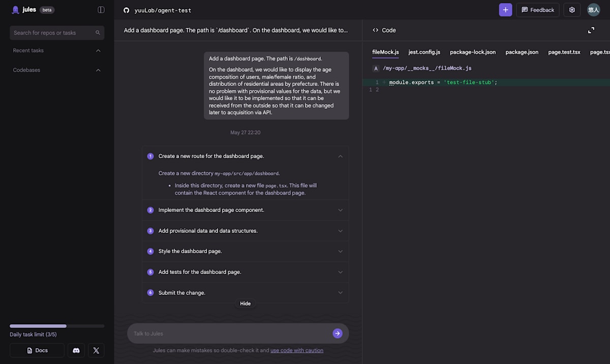Image resolution: width=610 pixels, height=364 pixels.
Task: Switch to package.json tab
Action: click(522, 52)
